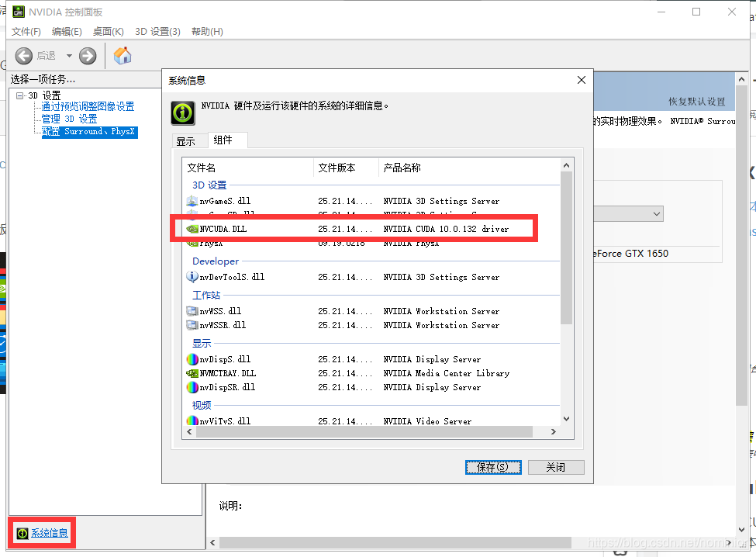Select the NVCUDA.DLL file icon
Image resolution: width=756 pixels, height=557 pixels.
point(192,229)
